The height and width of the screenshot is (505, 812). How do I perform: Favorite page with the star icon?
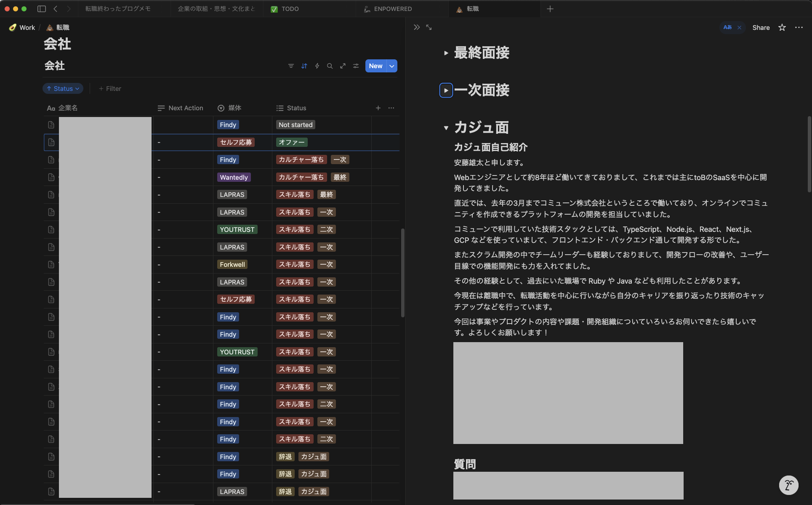(782, 27)
